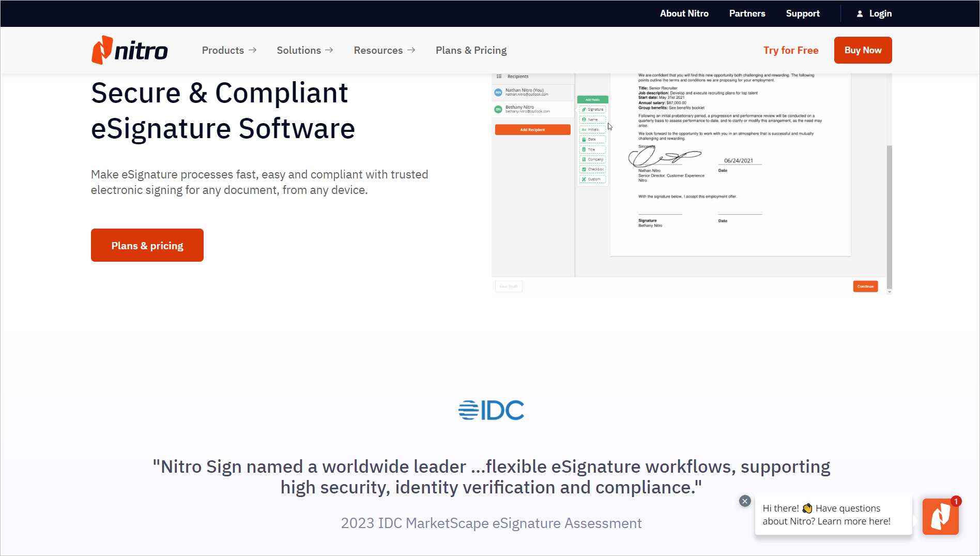Open the Nitro chat widget icon
This screenshot has height=556, width=980.
tap(941, 516)
